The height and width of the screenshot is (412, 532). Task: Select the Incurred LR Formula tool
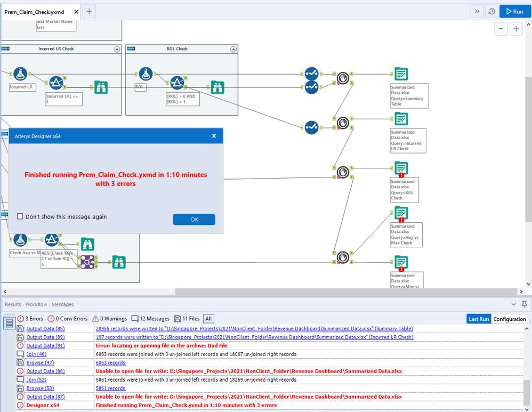pos(20,74)
